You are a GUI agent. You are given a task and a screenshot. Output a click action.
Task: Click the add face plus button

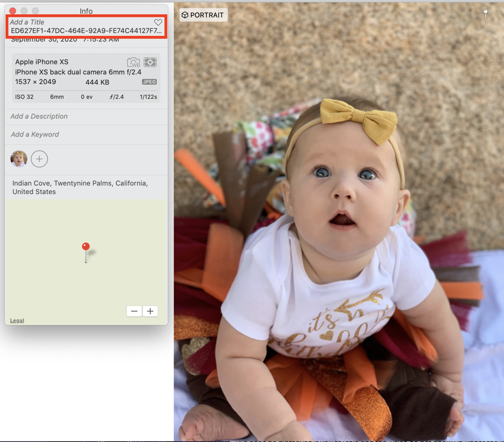(x=39, y=159)
